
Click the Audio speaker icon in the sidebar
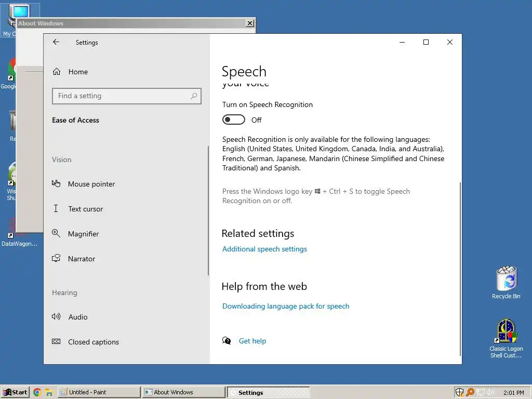56,316
